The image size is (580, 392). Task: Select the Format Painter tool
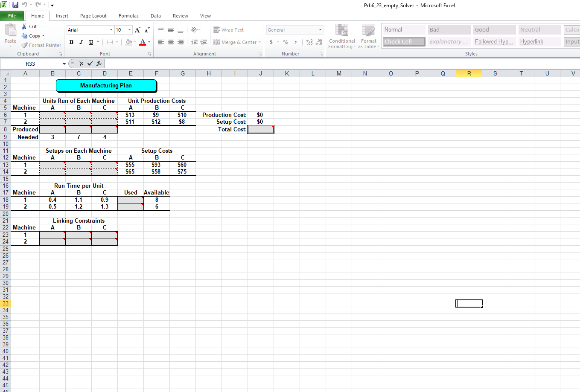[41, 45]
